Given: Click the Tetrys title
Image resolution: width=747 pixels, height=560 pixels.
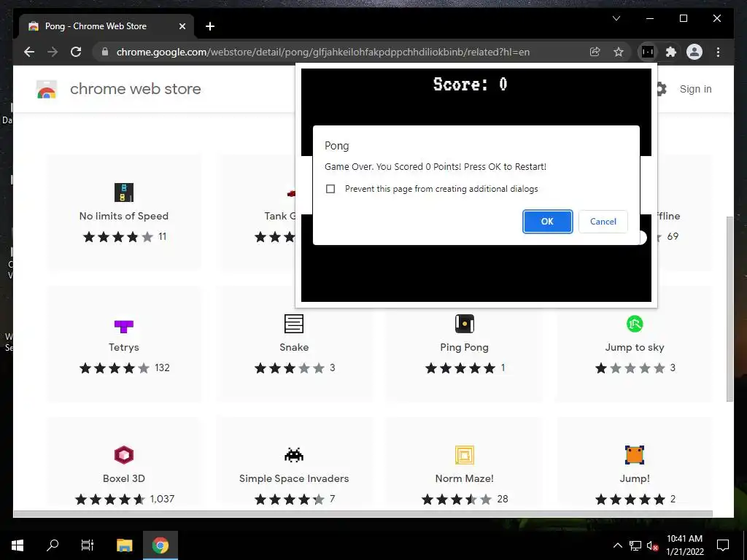Looking at the screenshot, I should coord(124,347).
